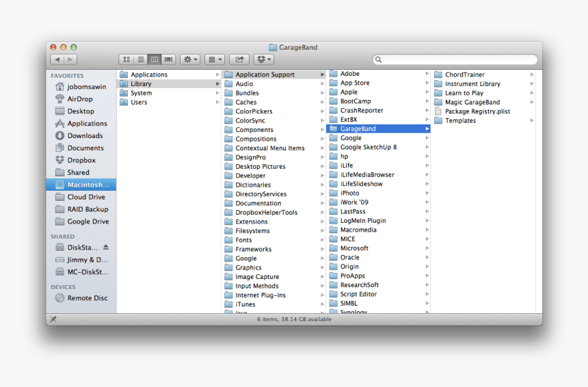Select column view button

(x=155, y=59)
